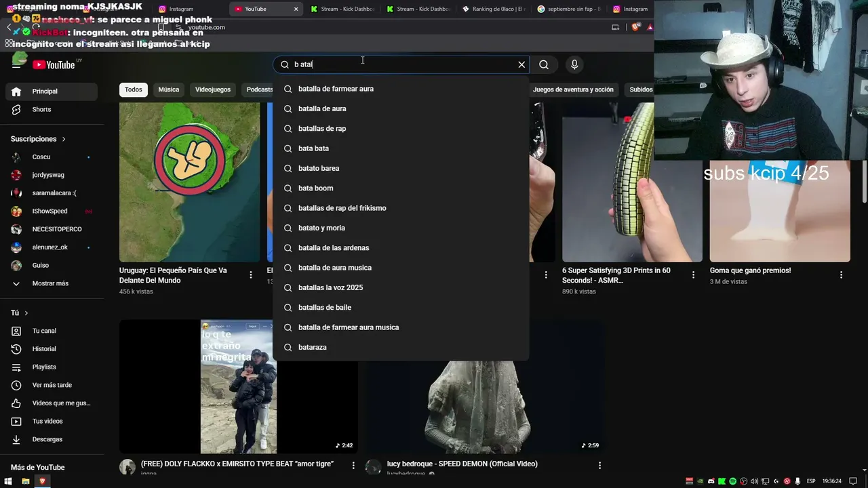Open IShowSpeed channel subscription
The image size is (868, 488).
[51, 211]
